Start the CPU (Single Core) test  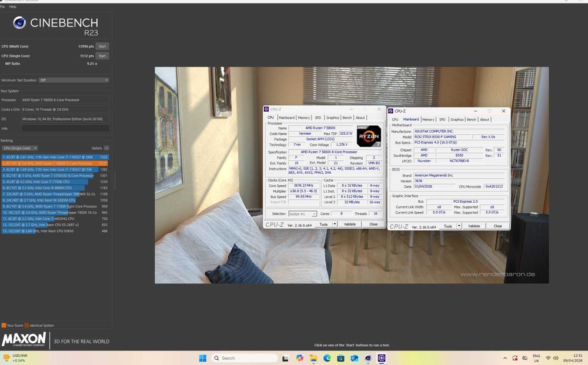pos(102,55)
